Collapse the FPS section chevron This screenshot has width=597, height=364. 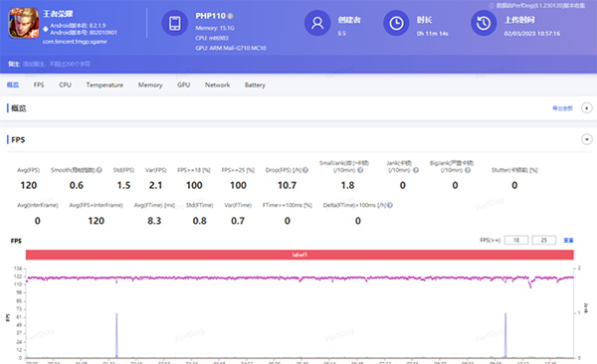pyautogui.click(x=587, y=139)
